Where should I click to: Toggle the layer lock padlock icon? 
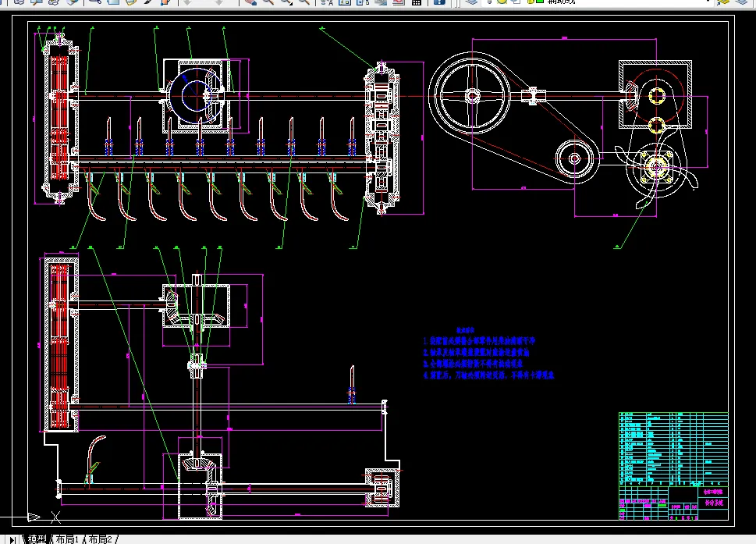point(531,2)
